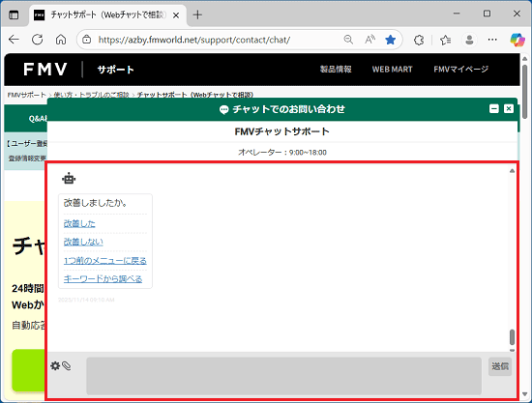Open the Edge settings and more menu
The width and height of the screenshot is (532, 403).
[x=492, y=40]
